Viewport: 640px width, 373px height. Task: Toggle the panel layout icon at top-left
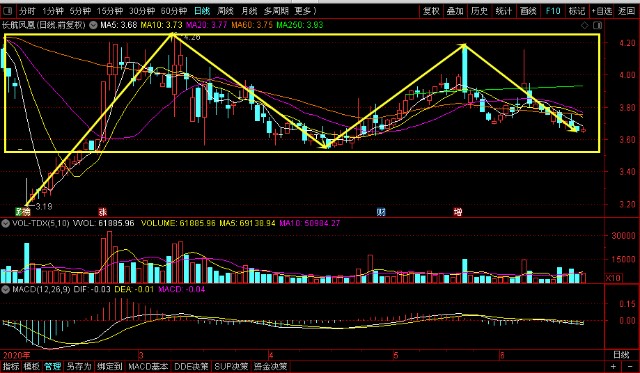7,11
